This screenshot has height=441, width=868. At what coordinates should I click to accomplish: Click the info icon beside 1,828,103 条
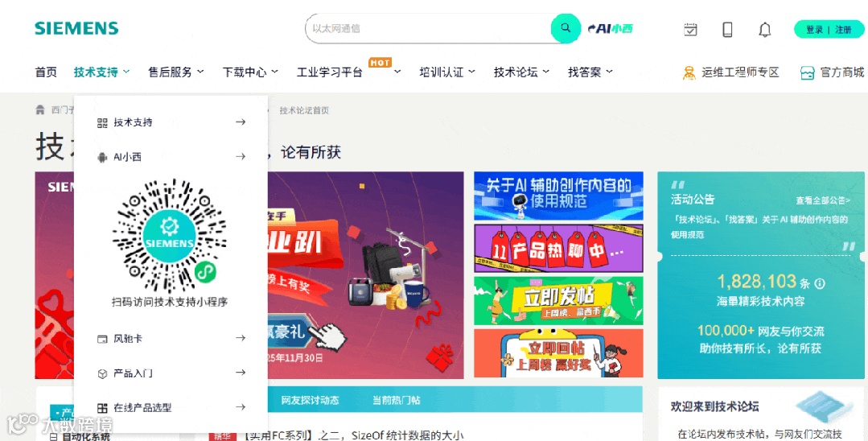pyautogui.click(x=820, y=283)
